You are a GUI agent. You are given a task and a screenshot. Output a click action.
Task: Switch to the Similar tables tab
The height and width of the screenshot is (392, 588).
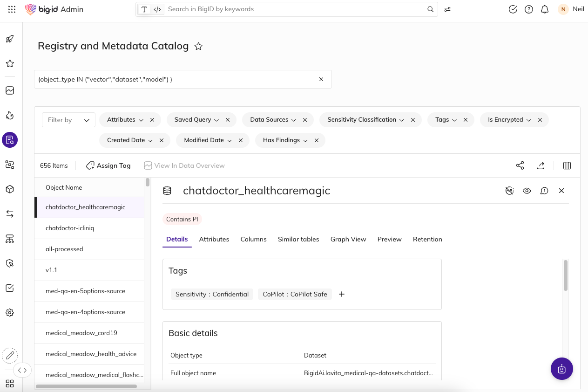pyautogui.click(x=298, y=239)
